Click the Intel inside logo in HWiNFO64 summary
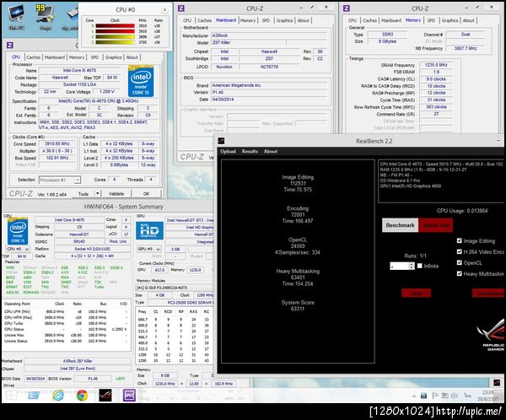The height and width of the screenshot is (420, 506). (18, 232)
